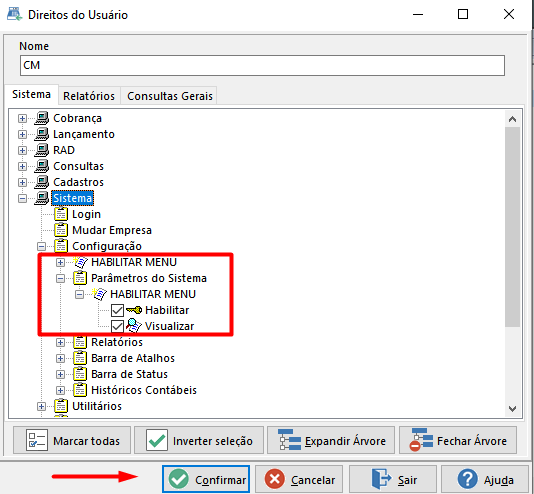
Task: Expand the Cadastros node
Action: pyautogui.click(x=22, y=182)
